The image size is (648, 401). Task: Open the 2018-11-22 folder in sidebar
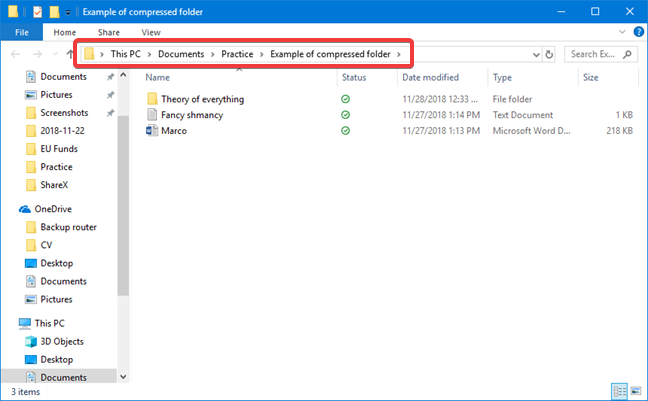[62, 131]
